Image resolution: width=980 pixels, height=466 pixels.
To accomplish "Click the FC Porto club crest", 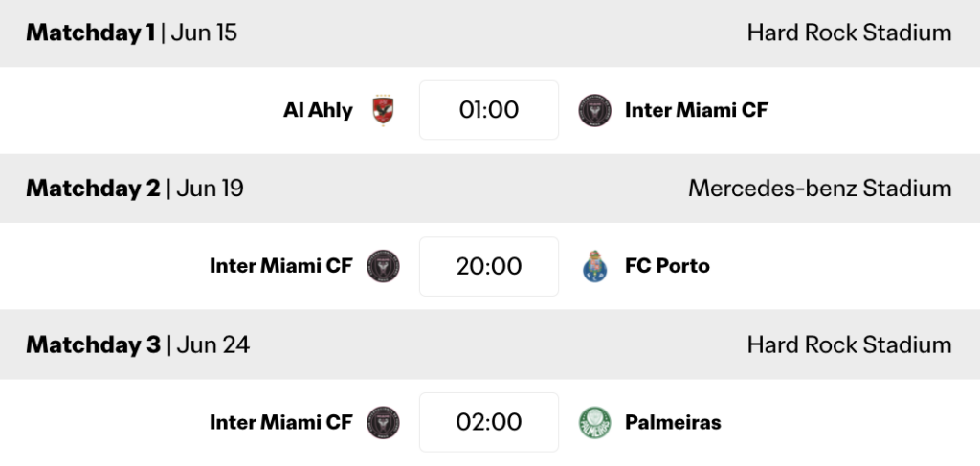I will click(x=594, y=266).
